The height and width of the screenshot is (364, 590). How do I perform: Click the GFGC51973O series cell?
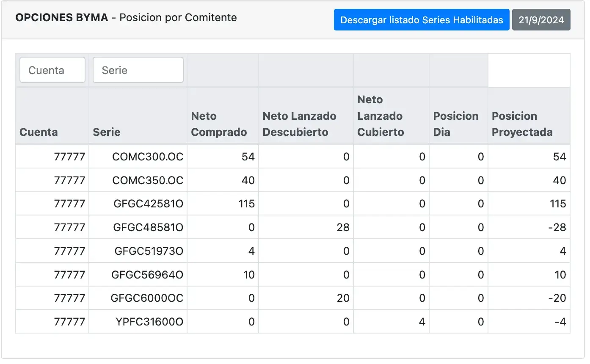[x=149, y=251]
